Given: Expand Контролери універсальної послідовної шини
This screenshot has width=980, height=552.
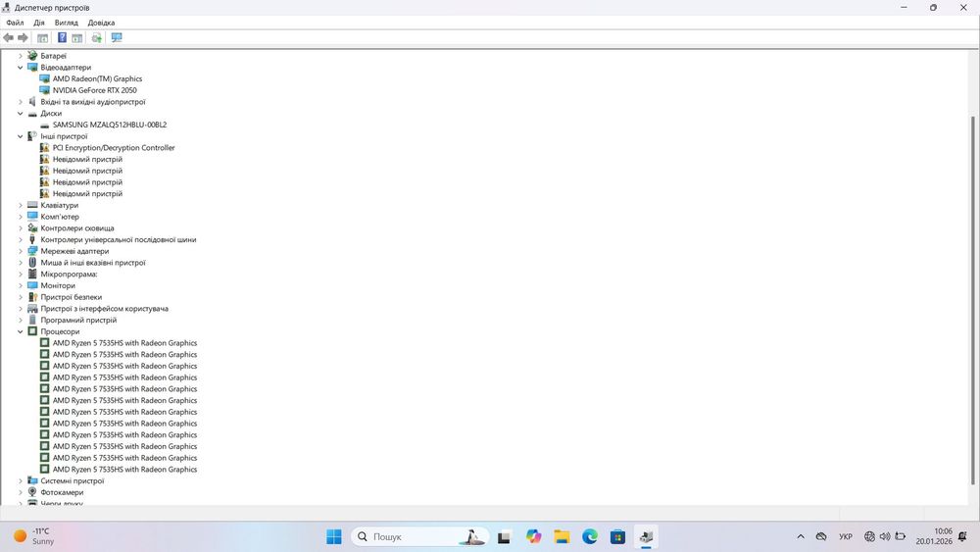Looking at the screenshot, I should [x=20, y=239].
